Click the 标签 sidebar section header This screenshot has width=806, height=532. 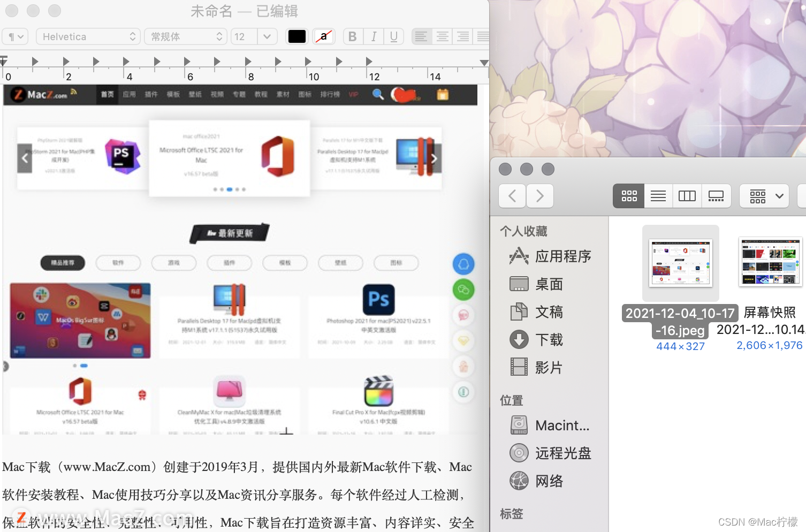511,514
